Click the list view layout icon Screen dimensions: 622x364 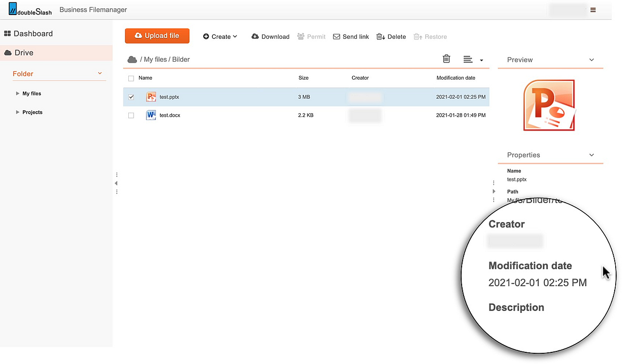click(468, 59)
